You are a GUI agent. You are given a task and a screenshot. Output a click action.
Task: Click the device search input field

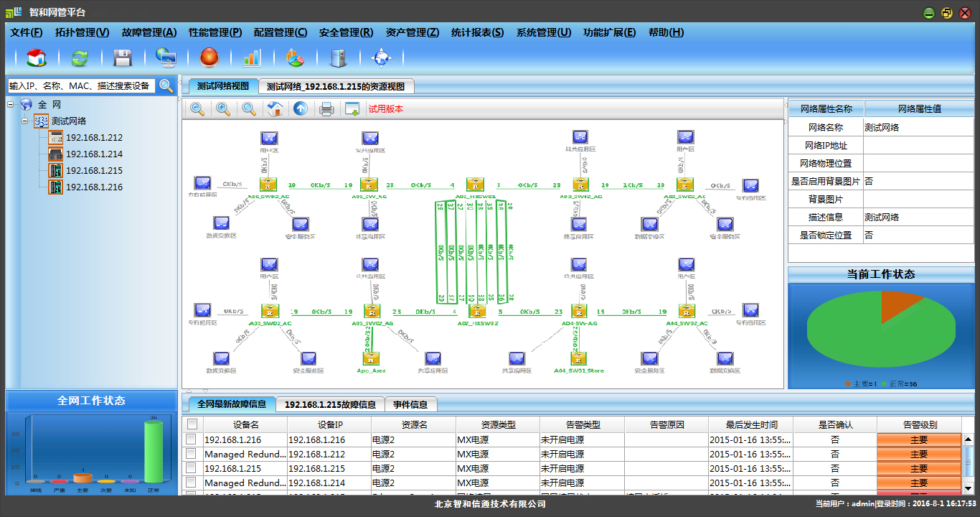point(80,86)
